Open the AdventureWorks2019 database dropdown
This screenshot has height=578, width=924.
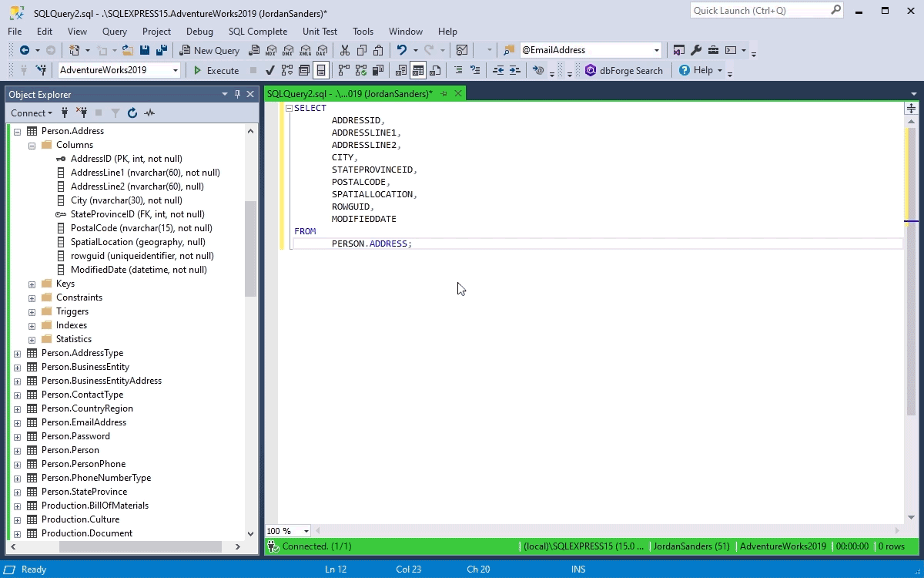tap(176, 70)
